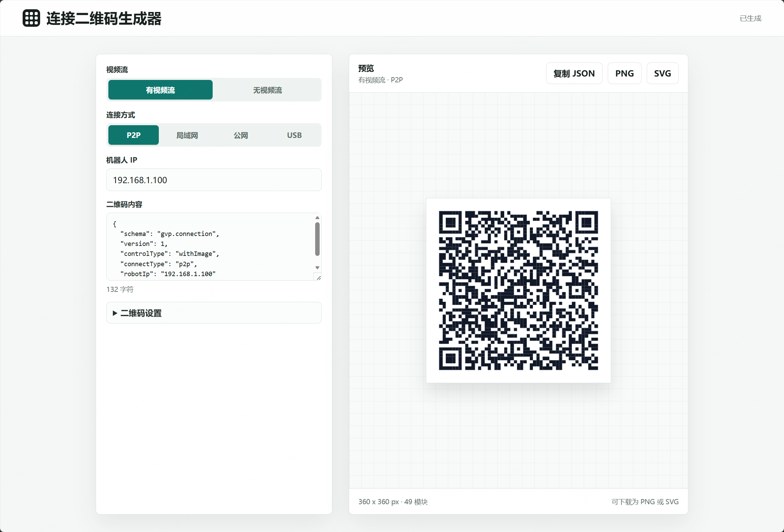Copy JSON with 复制 JSON button

[x=574, y=73]
